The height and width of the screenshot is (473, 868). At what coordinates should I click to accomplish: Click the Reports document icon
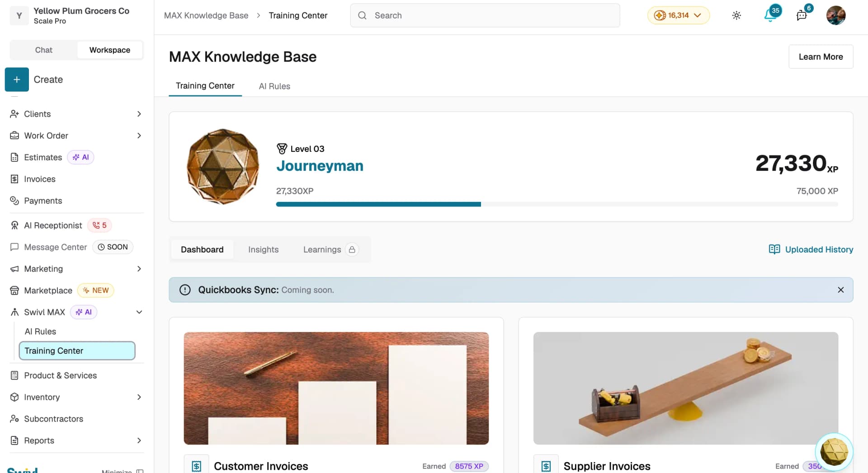tap(14, 440)
